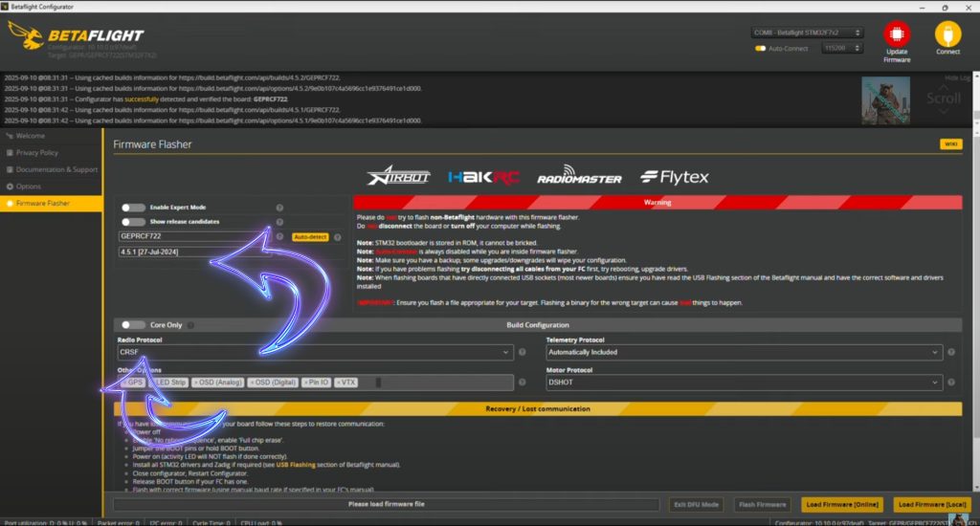The image size is (980, 526).
Task: Click the Scroll label in the log area
Action: (x=943, y=99)
